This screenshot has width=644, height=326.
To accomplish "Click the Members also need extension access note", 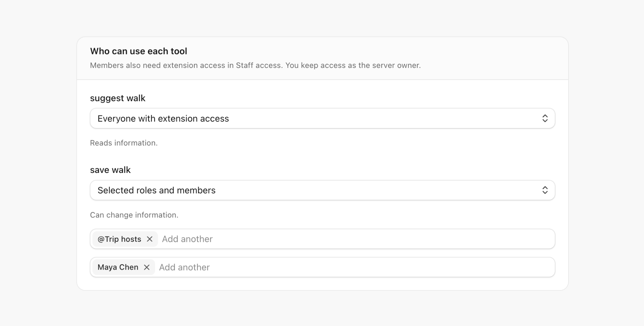I will point(255,65).
